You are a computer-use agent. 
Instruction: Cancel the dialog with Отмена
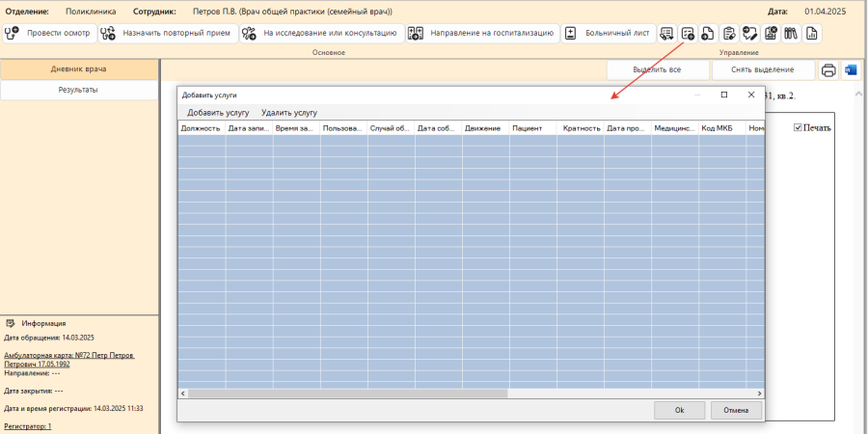(737, 410)
